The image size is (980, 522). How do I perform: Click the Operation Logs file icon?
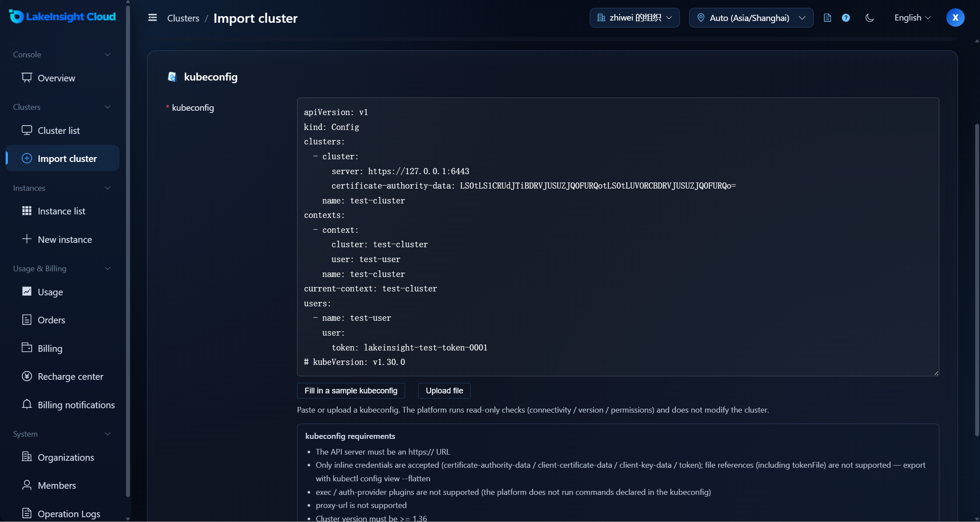tap(27, 513)
